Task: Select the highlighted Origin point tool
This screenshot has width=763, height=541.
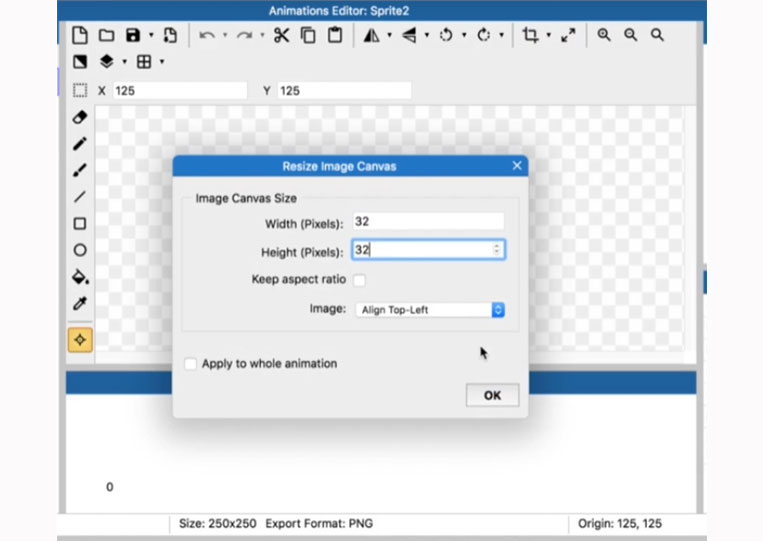Action: pyautogui.click(x=80, y=340)
